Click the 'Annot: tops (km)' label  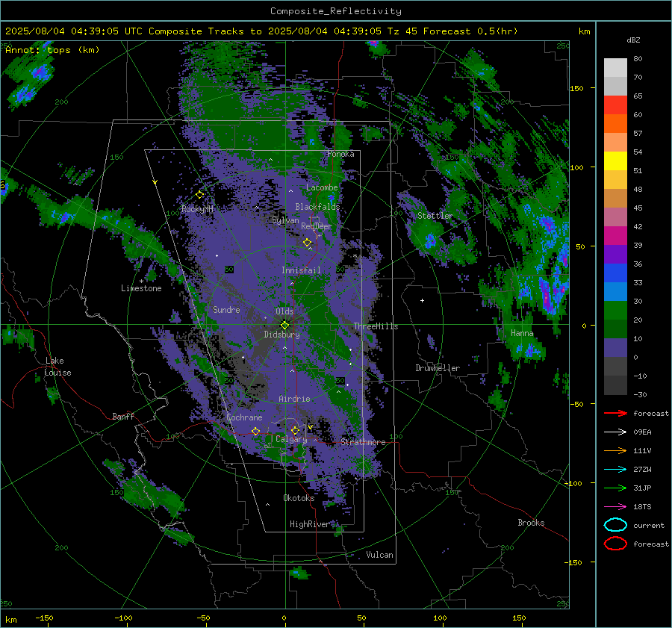tap(52, 50)
